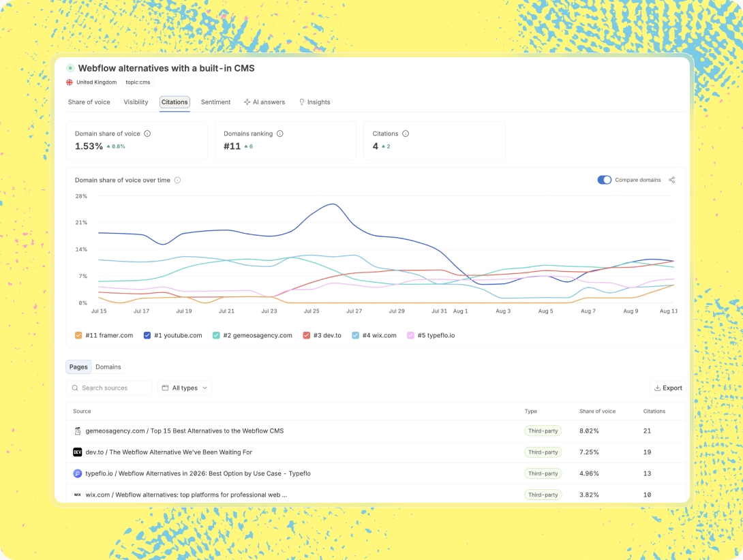Click the typeflo.io favicon in table
Screen dimensions: 743x560
78,473
